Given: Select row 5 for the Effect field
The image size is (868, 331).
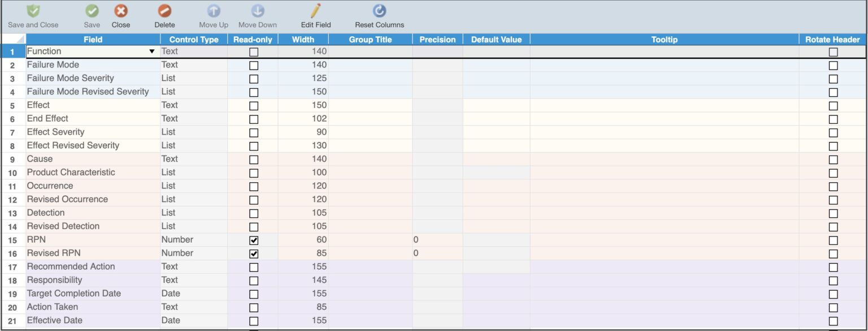Looking at the screenshot, I should coord(12,105).
